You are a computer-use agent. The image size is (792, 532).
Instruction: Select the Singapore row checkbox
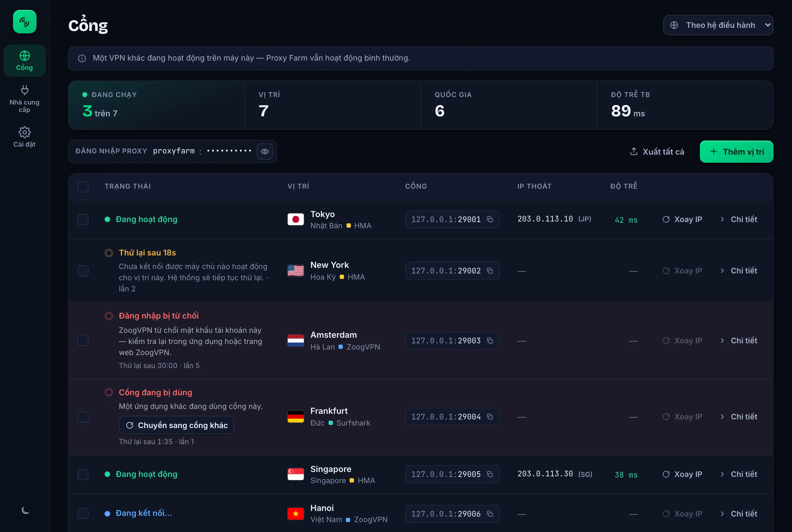pyautogui.click(x=83, y=474)
